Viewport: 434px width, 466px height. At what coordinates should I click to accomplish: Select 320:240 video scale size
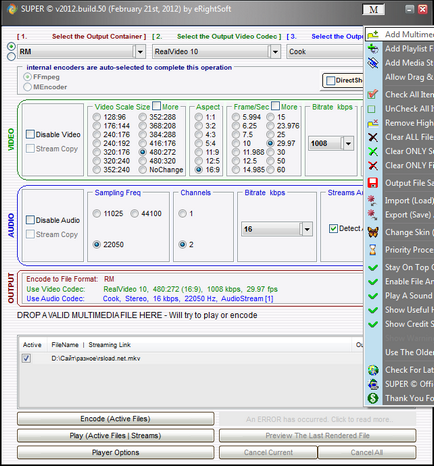(97, 161)
